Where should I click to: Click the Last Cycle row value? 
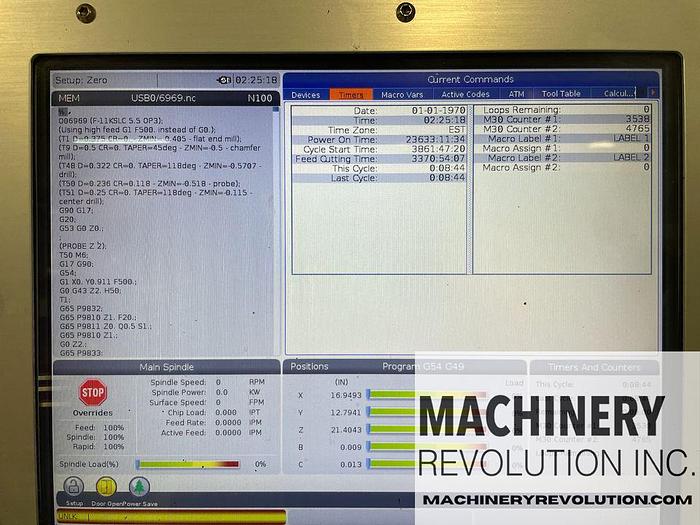447,178
